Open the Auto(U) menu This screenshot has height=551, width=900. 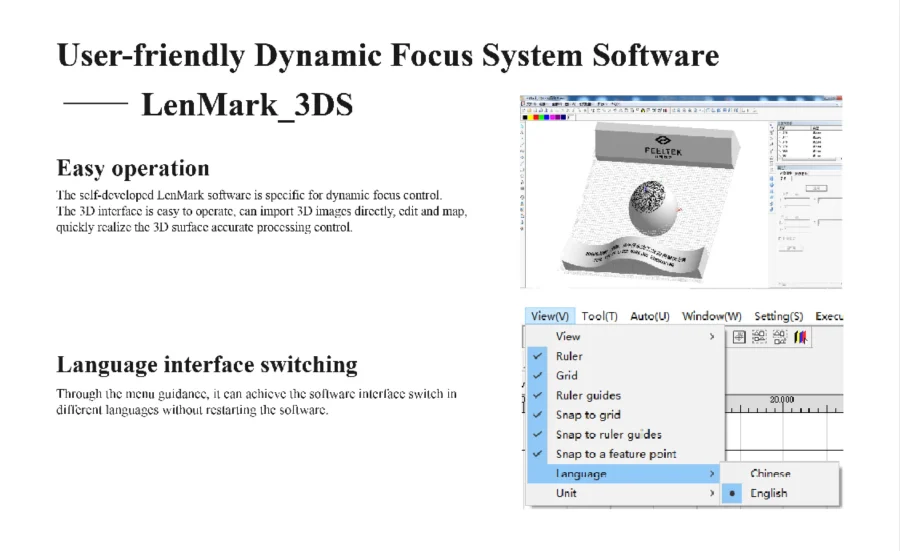click(x=650, y=316)
